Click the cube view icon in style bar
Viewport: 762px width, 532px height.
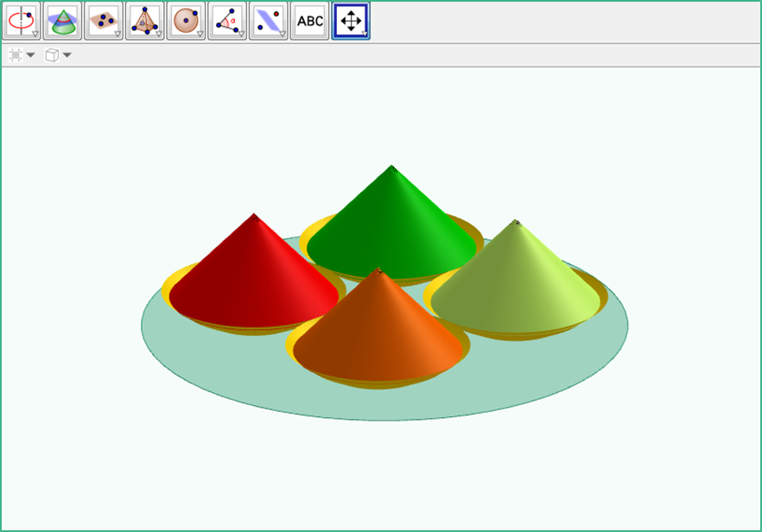(x=52, y=55)
